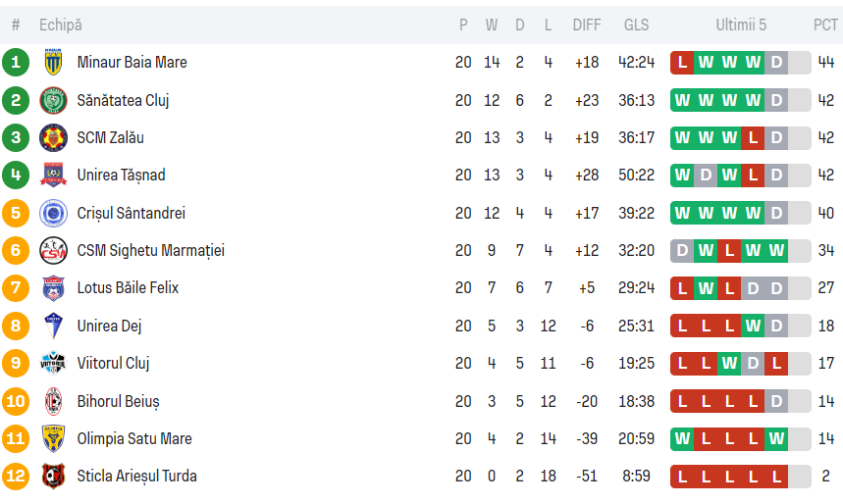Open the Bihorul Beiuș team page

pyautogui.click(x=118, y=401)
